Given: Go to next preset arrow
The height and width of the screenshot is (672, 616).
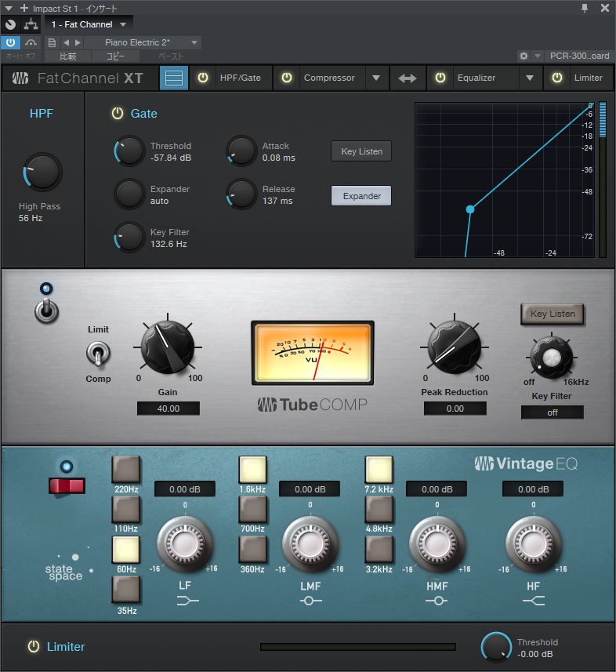Looking at the screenshot, I should pos(78,42).
